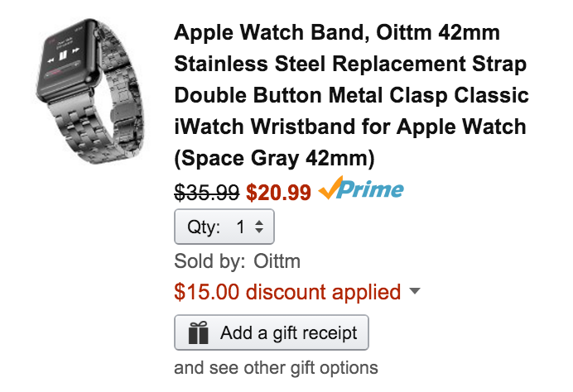
Task: Expand the discount details arrow
Action: click(x=416, y=292)
